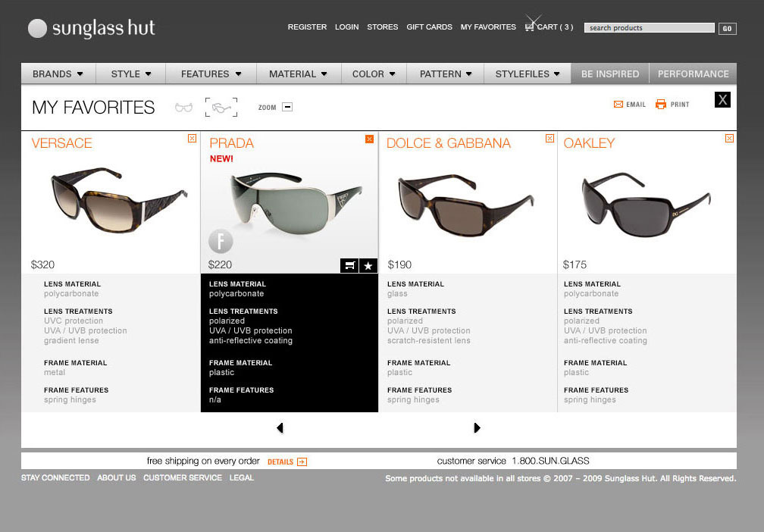Click the star icon on Prada

[x=368, y=265]
